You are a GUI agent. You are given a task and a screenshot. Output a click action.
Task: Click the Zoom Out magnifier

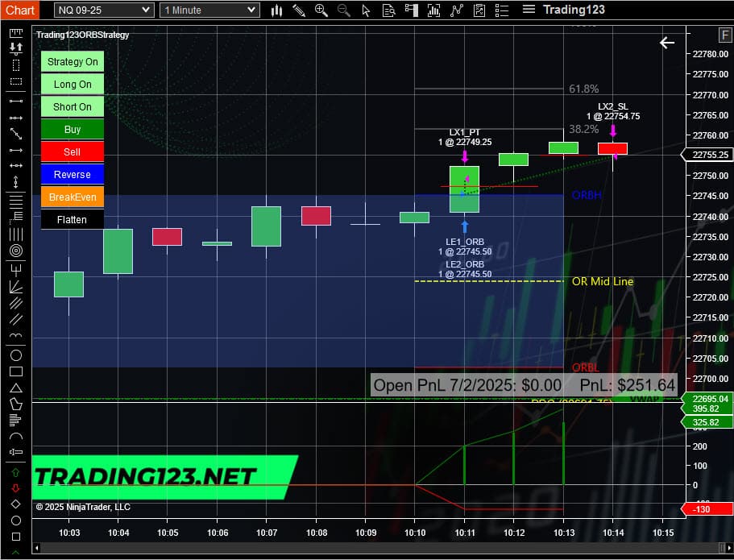pyautogui.click(x=344, y=10)
